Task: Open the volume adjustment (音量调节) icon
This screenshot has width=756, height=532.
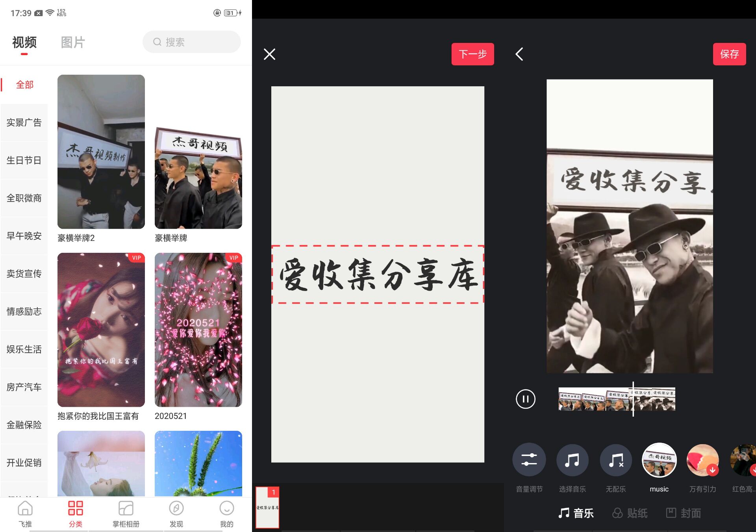Action: tap(529, 460)
